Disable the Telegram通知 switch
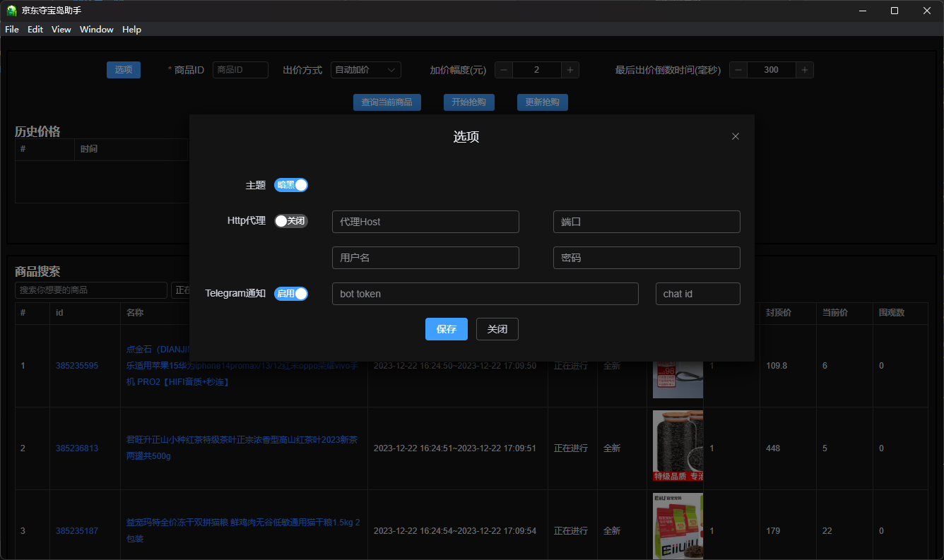This screenshot has width=944, height=560. (291, 294)
